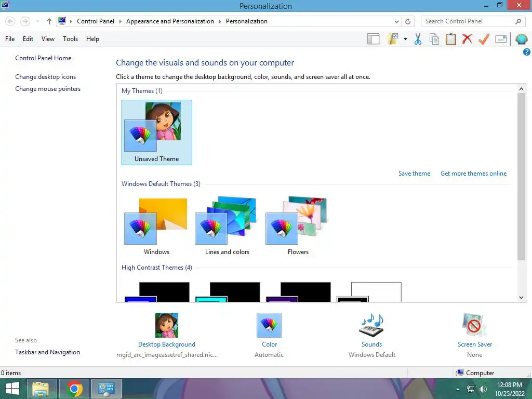Open the Edit menu

pos(28,39)
